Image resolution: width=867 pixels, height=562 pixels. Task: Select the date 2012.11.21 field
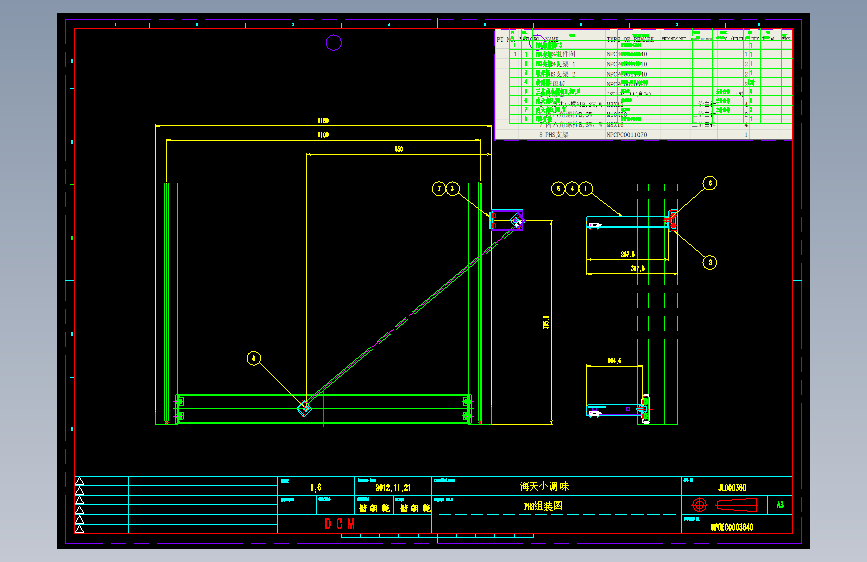[x=393, y=488]
